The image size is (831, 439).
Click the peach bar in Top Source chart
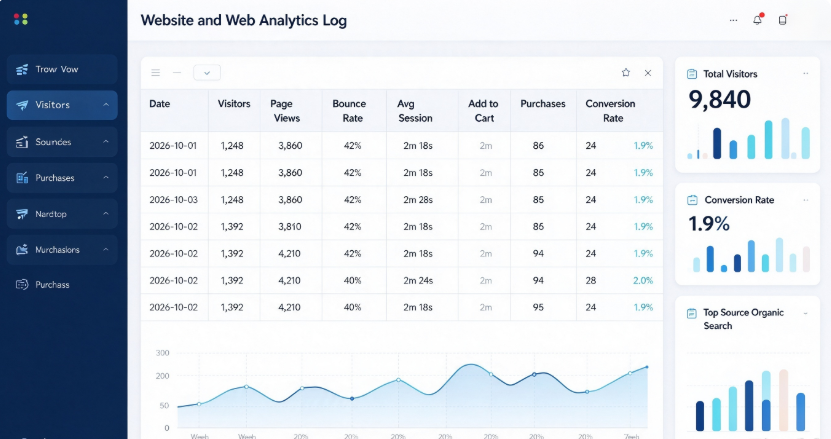783,400
